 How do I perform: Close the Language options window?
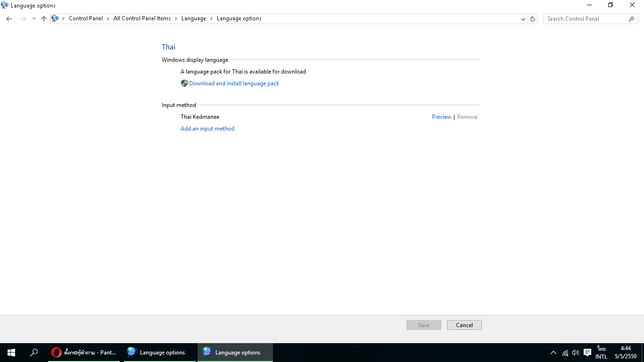(x=632, y=5)
